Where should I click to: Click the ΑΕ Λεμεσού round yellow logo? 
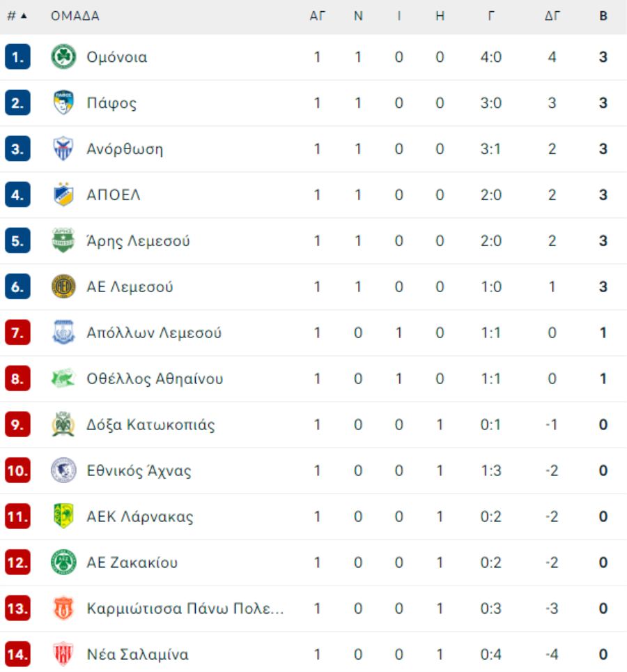[x=63, y=287]
